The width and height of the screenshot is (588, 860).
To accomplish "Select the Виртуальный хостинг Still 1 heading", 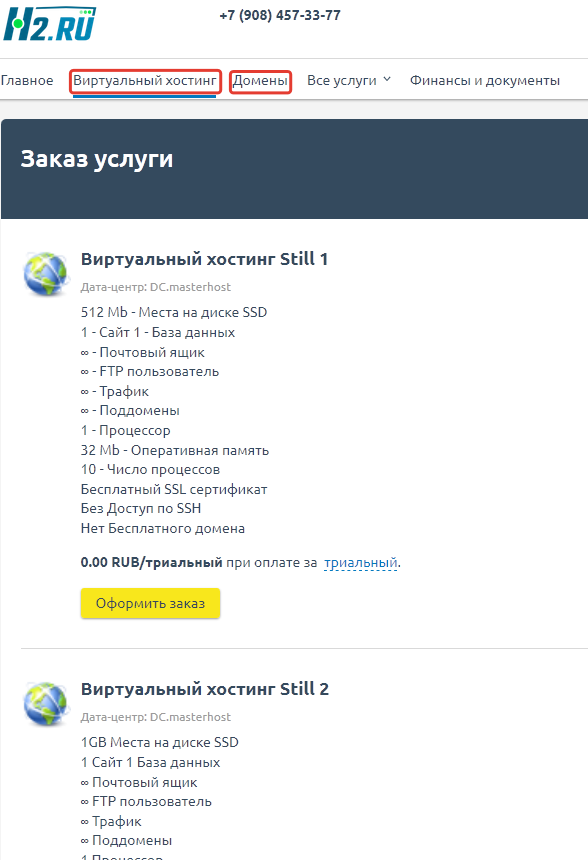I will [x=204, y=259].
